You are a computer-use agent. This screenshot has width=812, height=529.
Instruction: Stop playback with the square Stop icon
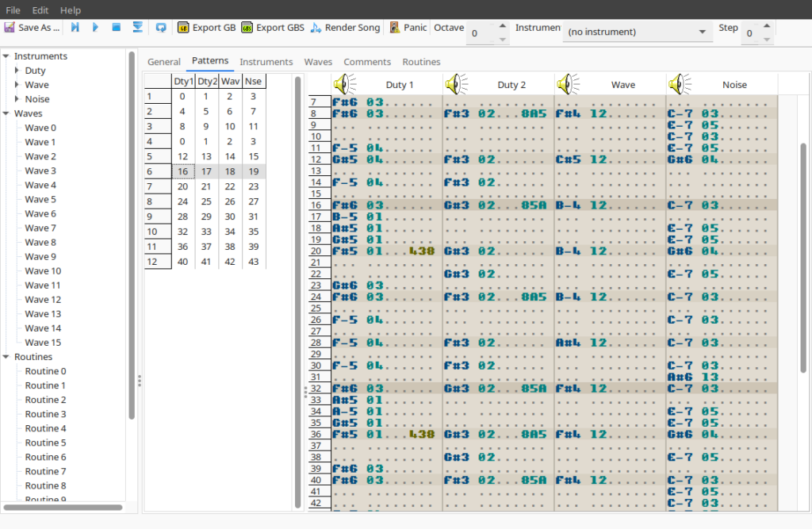[116, 28]
